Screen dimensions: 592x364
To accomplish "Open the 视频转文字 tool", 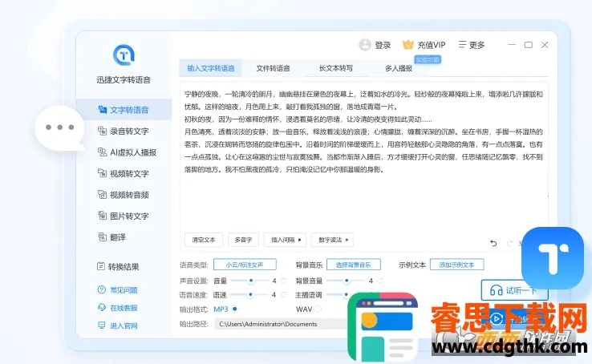I will 128,173.
